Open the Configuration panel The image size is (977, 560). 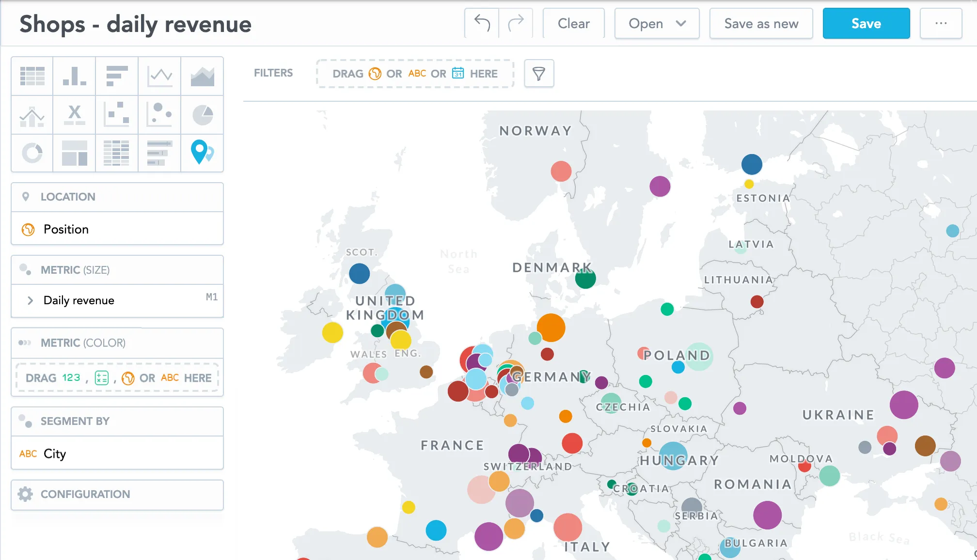[x=85, y=495]
